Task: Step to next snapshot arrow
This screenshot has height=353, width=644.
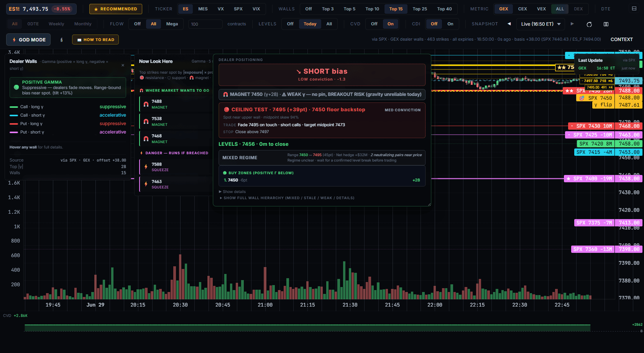Action: tap(572, 24)
